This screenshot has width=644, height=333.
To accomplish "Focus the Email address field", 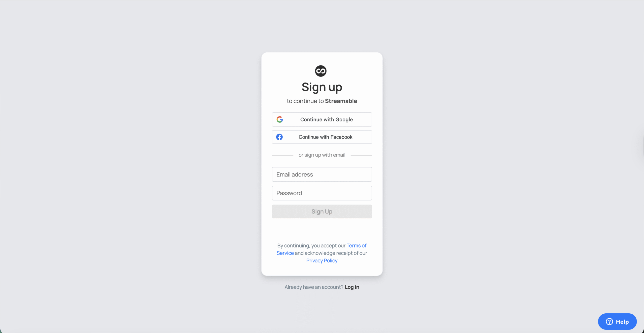I will pyautogui.click(x=322, y=174).
